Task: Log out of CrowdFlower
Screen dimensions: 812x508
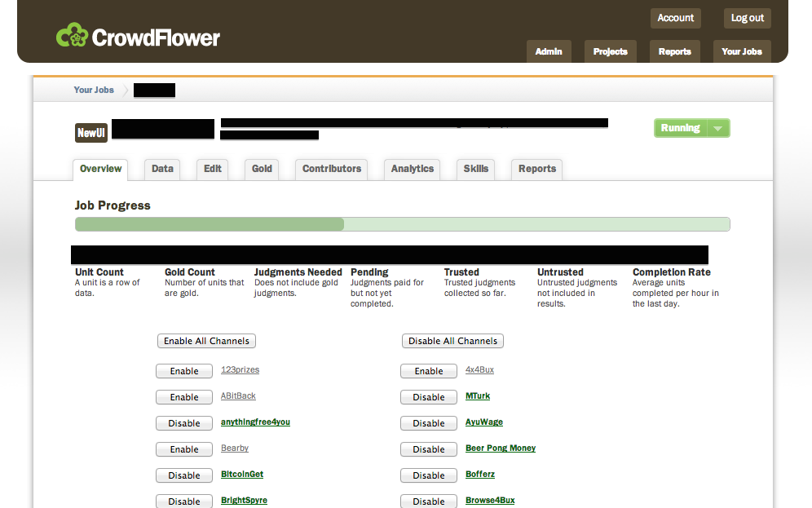Action: (x=748, y=18)
